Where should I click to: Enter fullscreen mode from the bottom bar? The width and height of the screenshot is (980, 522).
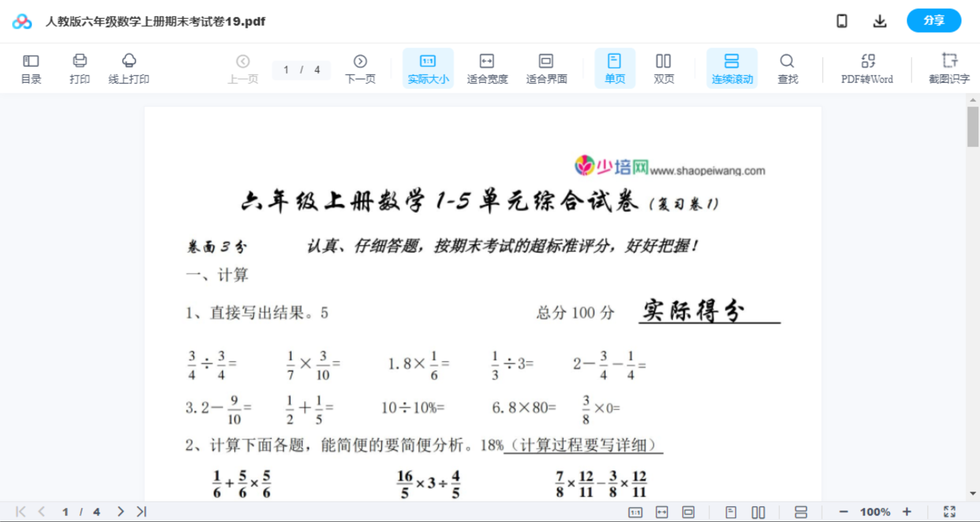pos(949,511)
